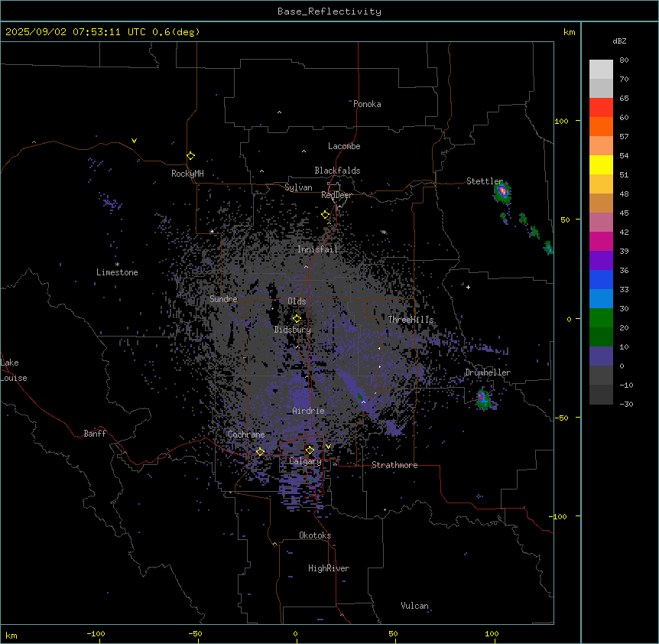This screenshot has width=659, height=644.
Task: Click the Blackfalds city label
Action: pos(337,171)
